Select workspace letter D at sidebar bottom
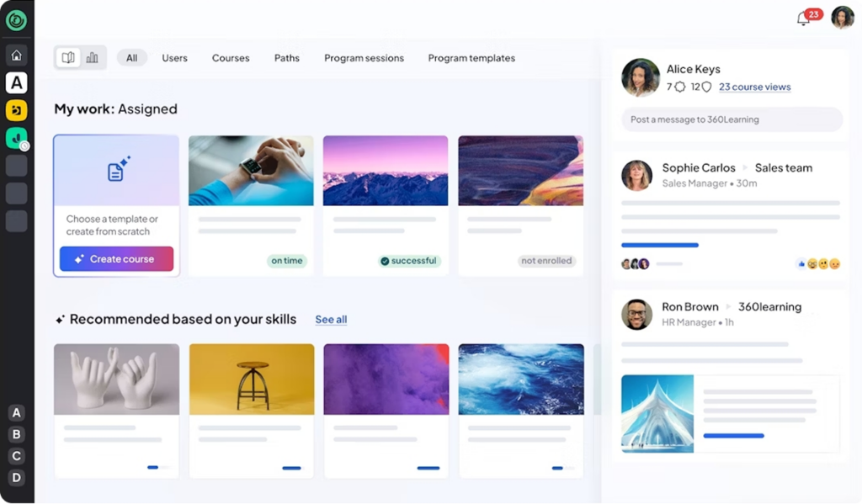Screen dimensions: 862x504 (x=16, y=477)
